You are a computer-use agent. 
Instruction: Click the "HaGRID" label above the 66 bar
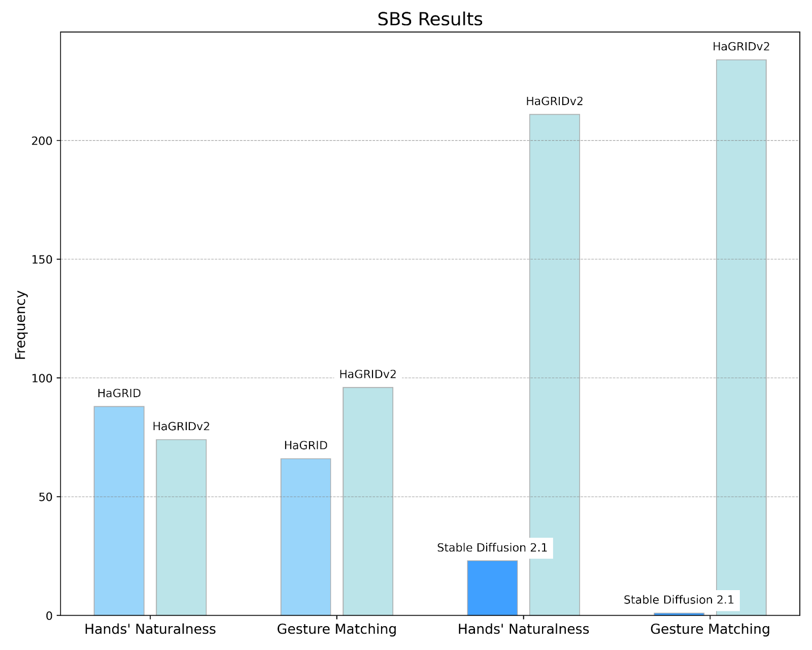306,445
